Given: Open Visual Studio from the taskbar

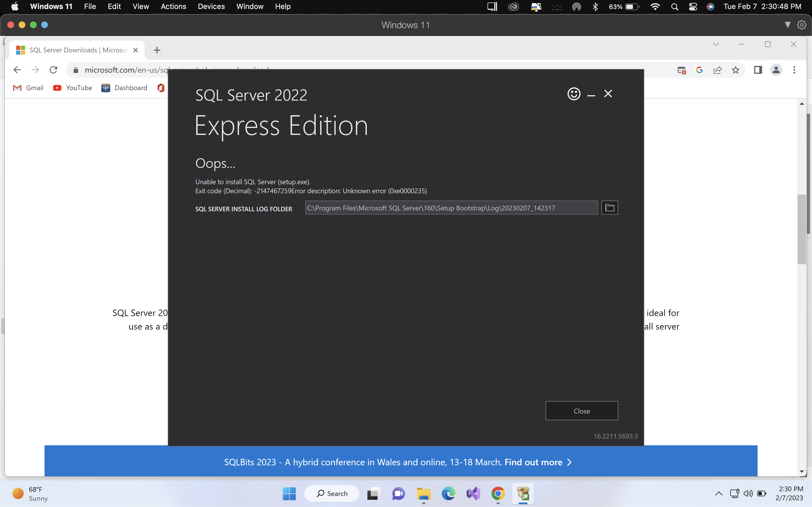Looking at the screenshot, I should 473,493.
